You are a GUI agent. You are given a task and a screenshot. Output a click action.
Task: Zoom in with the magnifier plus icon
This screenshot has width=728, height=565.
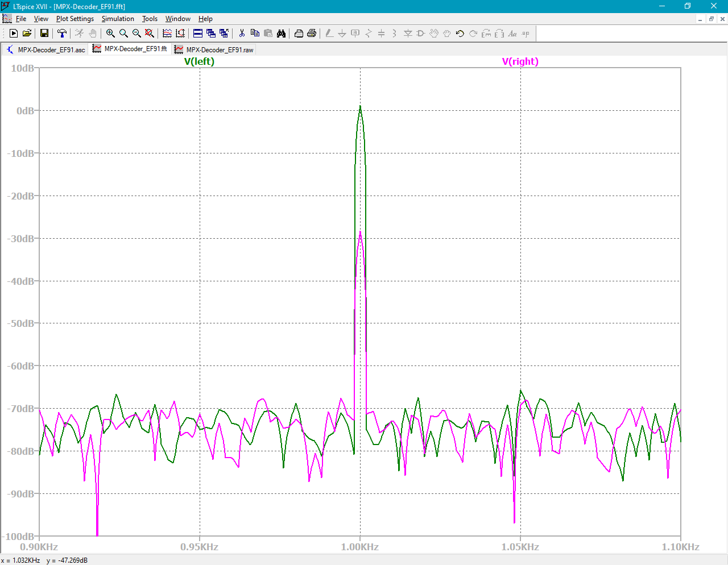(x=110, y=34)
